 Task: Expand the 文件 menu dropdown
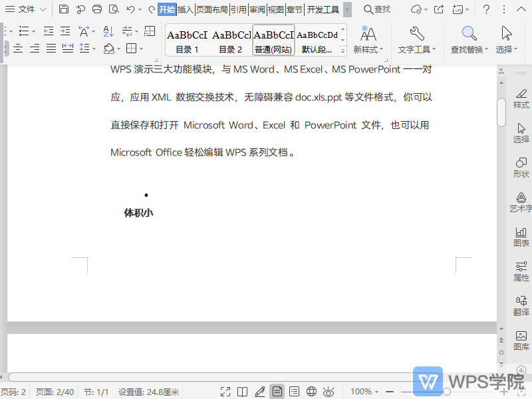(44, 9)
